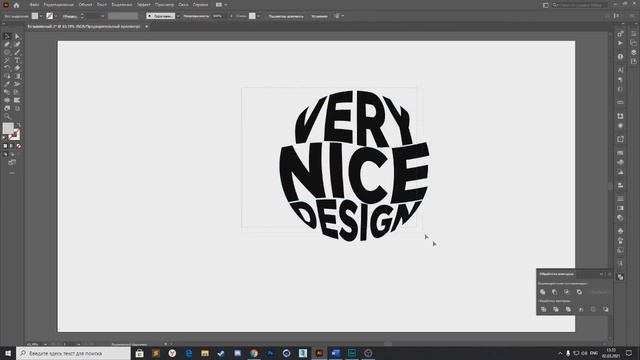This screenshot has height=360, width=640.
Task: Open the Редактирование menu
Action: coord(58,5)
